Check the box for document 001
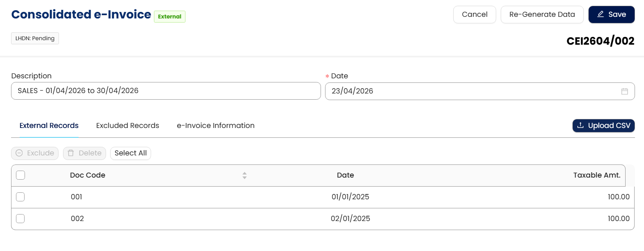 coord(20,197)
